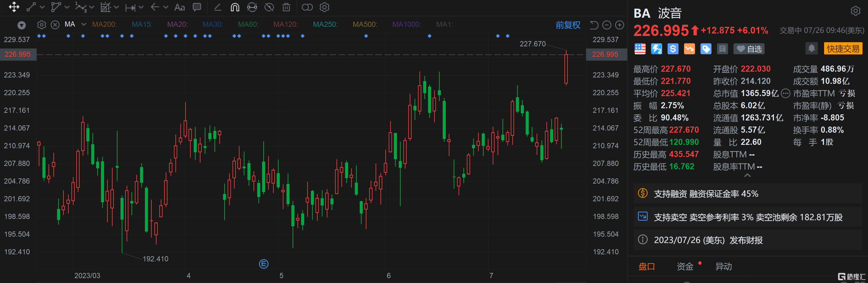
Task: Zoom out chart with minus icon
Action: (607, 25)
